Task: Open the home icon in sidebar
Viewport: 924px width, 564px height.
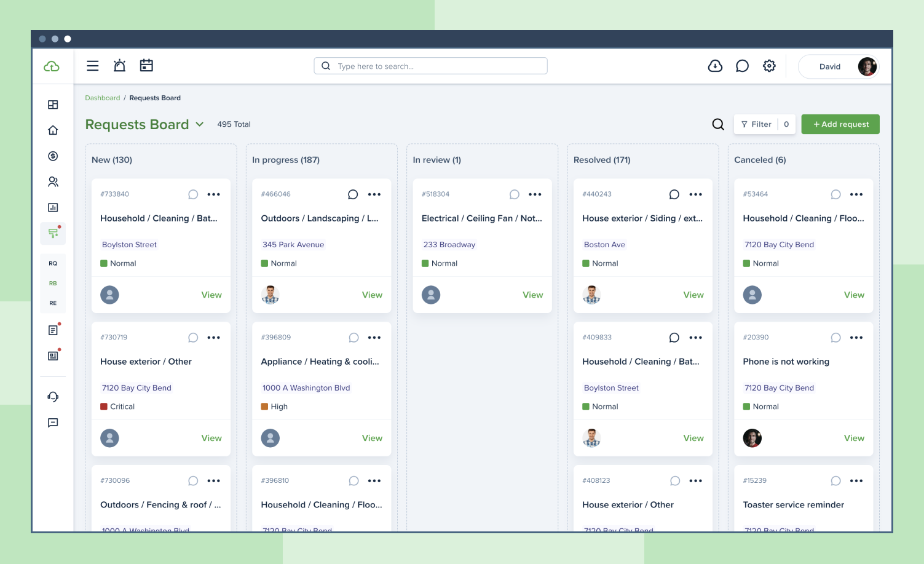Action: 53,130
